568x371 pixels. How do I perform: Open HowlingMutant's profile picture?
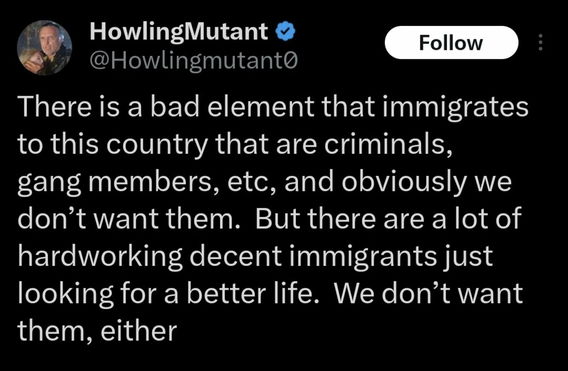45,47
